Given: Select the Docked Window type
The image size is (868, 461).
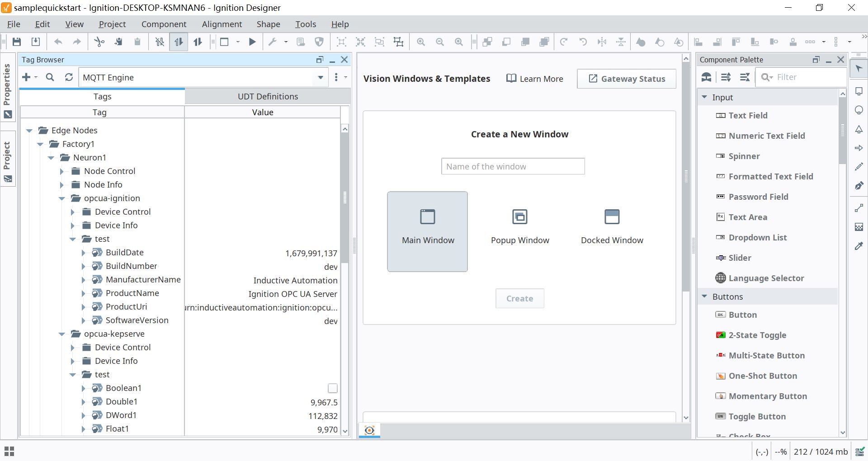Looking at the screenshot, I should pyautogui.click(x=612, y=227).
